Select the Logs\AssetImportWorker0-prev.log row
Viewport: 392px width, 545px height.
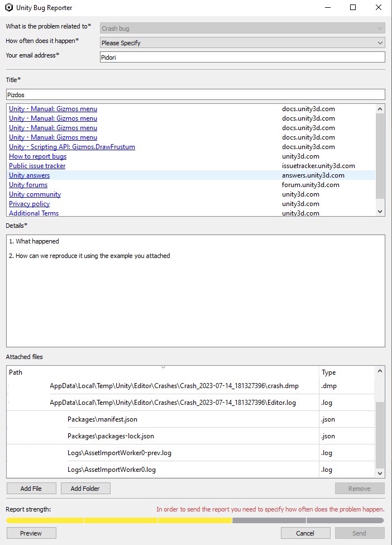click(191, 452)
